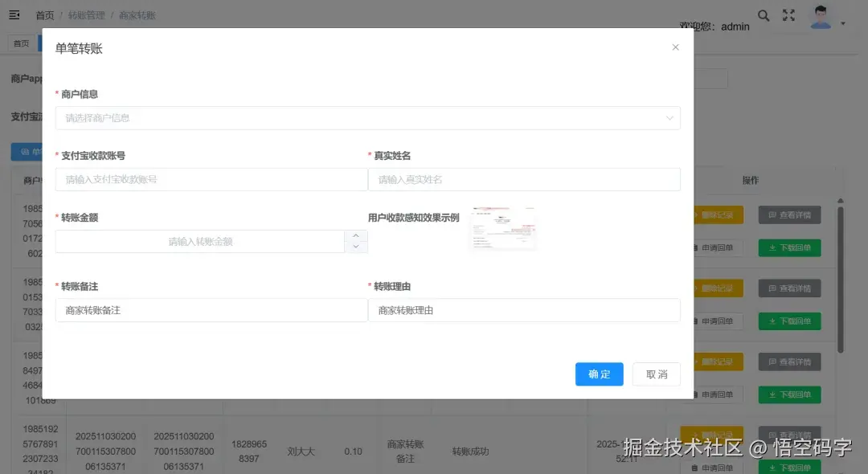This screenshot has height=474, width=868.
Task: Switch to the 首页 tab
Action: point(21,43)
